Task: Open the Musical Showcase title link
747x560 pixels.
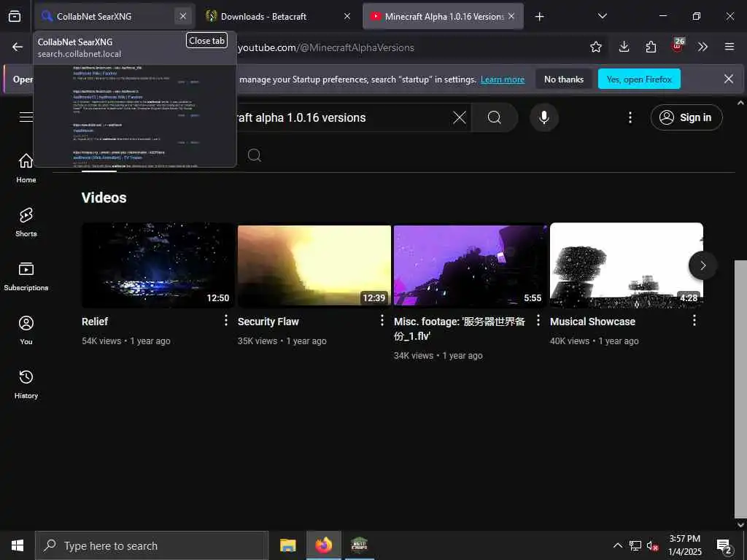Action: point(592,322)
